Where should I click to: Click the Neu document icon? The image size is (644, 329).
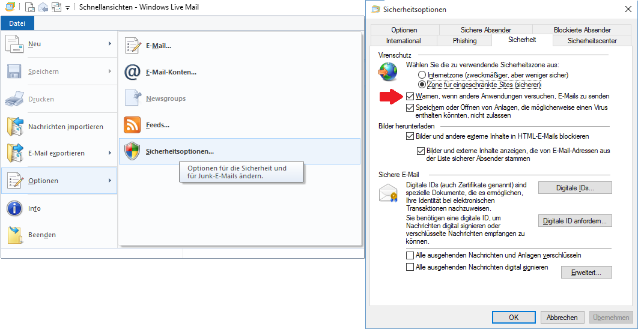(14, 44)
